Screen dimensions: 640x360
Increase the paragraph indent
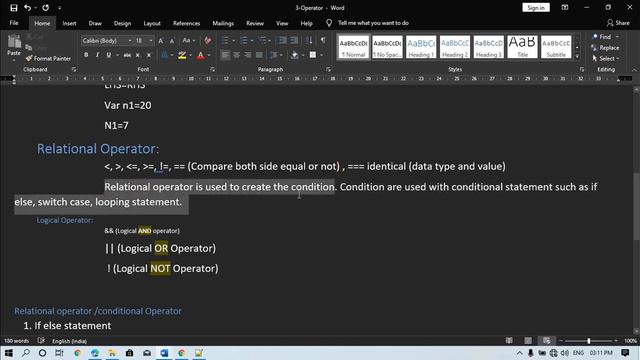[293, 40]
